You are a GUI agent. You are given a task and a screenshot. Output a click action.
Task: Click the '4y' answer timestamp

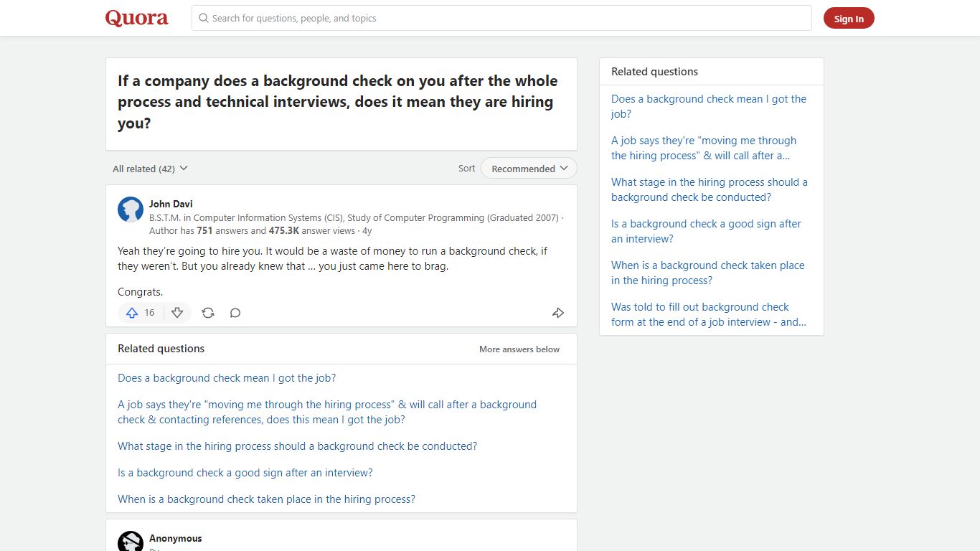click(x=367, y=231)
